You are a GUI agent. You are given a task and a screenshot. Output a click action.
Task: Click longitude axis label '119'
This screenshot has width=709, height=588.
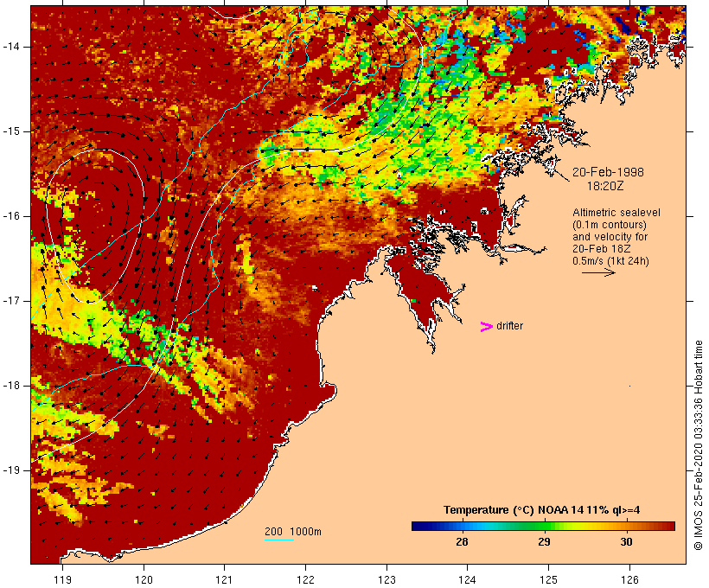coord(62,579)
